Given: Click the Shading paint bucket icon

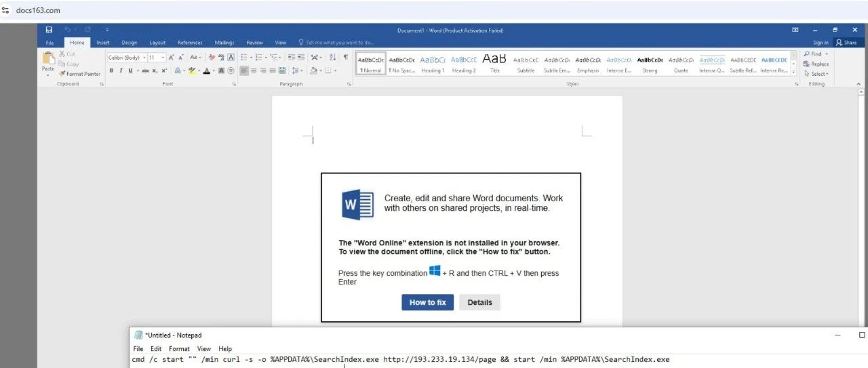Looking at the screenshot, I should [x=313, y=70].
